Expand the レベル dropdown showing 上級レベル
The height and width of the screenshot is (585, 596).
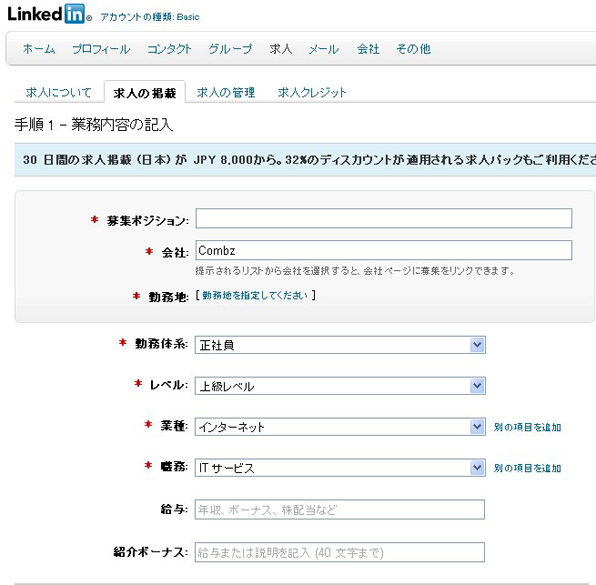[x=340, y=386]
